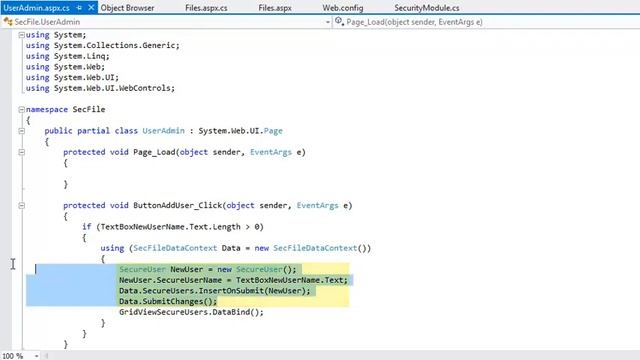Click the 'using System.Web.UI.WebControls;' line
This screenshot has width=640, height=360.
pyautogui.click(x=100, y=88)
